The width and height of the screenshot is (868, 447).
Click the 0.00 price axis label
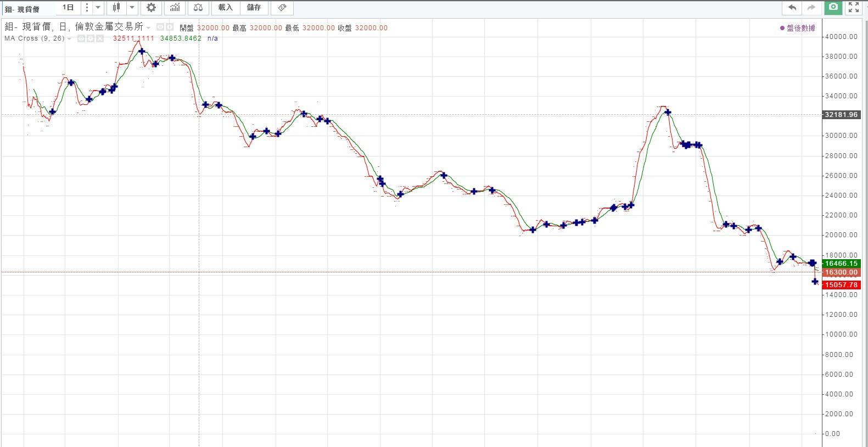coord(832,434)
